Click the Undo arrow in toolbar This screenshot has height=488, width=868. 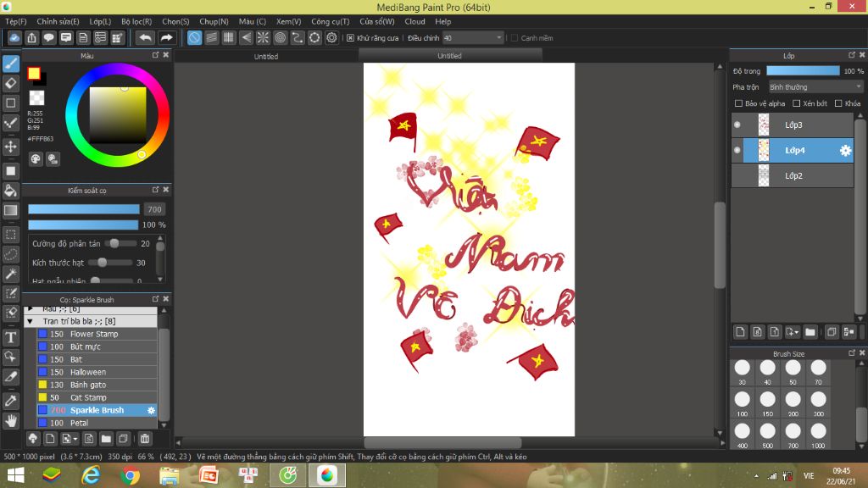point(145,37)
